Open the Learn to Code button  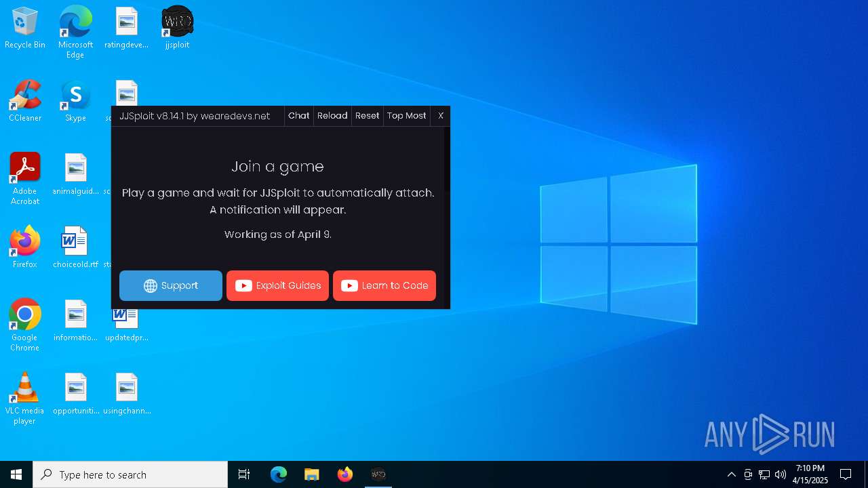384,285
